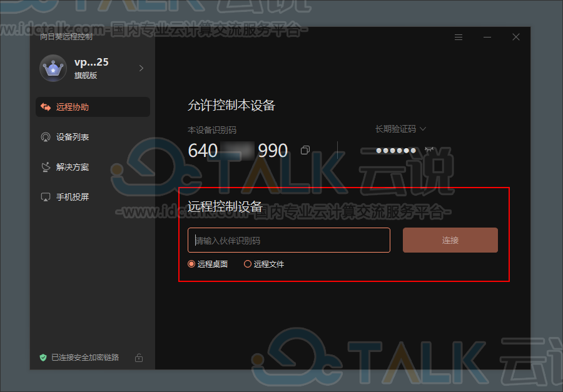This screenshot has width=563, height=392.
Task: Click the masked verification code dots
Action: point(396,151)
